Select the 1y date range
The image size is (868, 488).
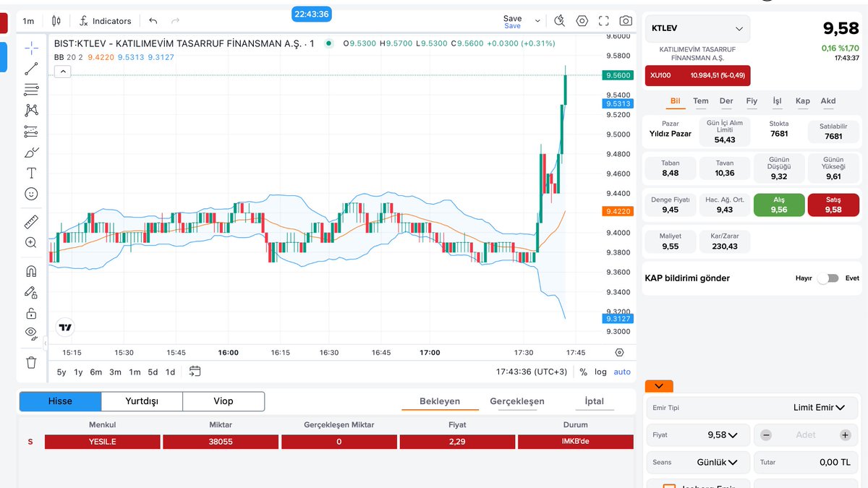(x=78, y=372)
